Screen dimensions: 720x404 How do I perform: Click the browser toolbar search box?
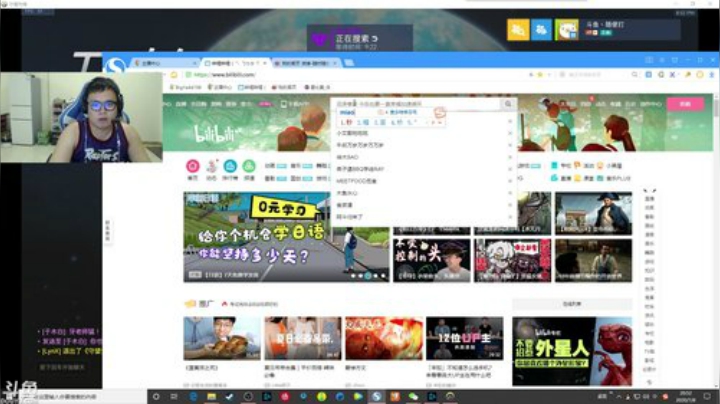pos(595,74)
